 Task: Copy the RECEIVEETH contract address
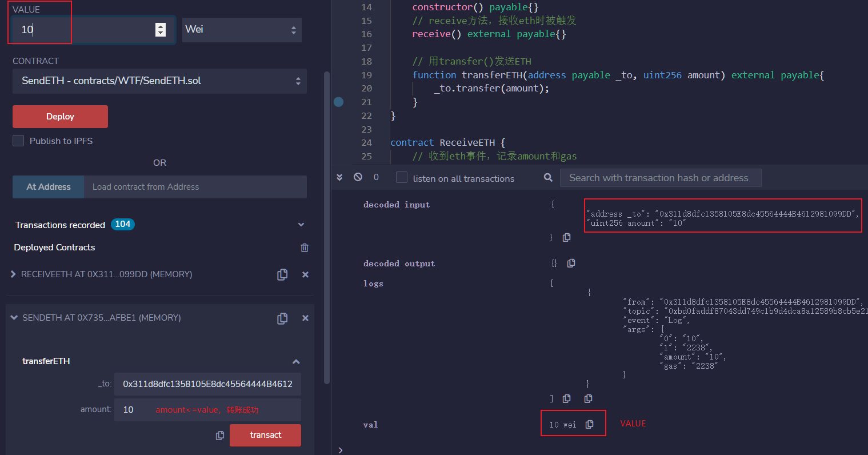pos(282,275)
